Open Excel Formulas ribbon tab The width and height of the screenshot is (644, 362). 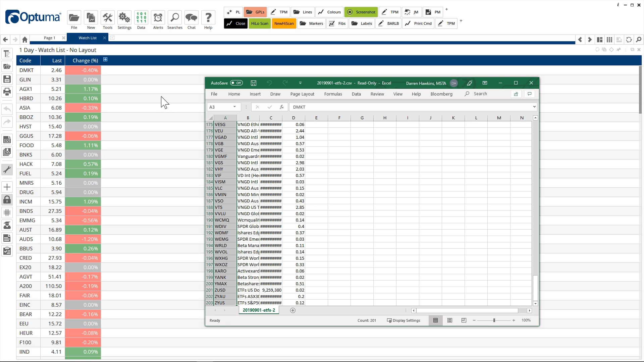(333, 94)
